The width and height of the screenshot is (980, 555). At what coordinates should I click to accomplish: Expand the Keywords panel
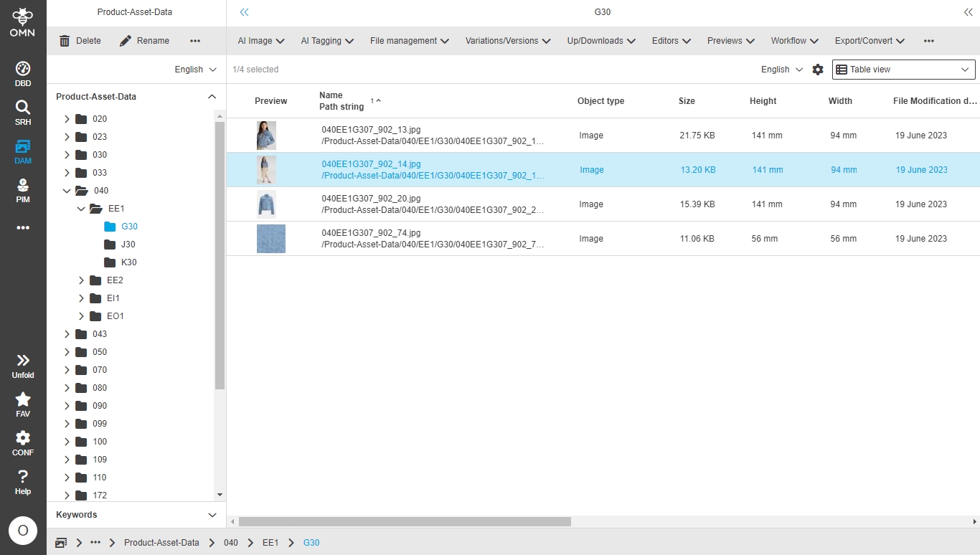[x=212, y=515]
